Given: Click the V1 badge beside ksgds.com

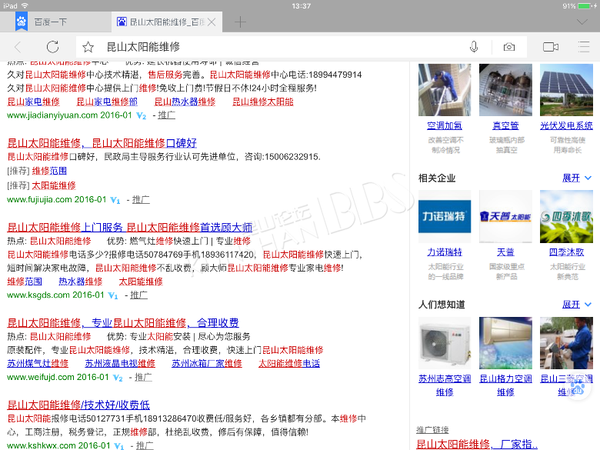Looking at the screenshot, I should (113, 295).
